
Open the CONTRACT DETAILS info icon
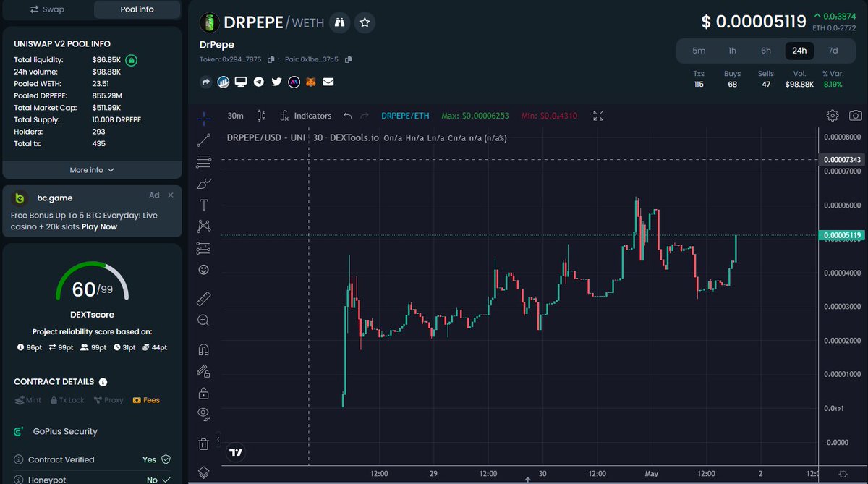coord(103,382)
